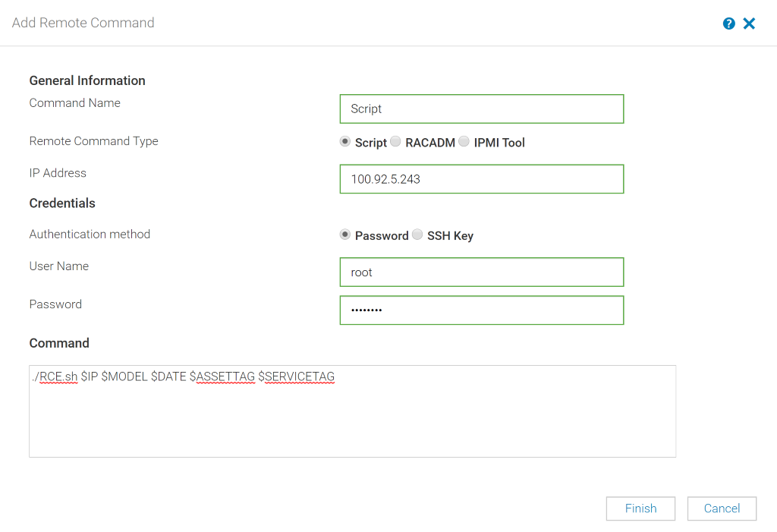Click inside the Command text area

[x=352, y=410]
